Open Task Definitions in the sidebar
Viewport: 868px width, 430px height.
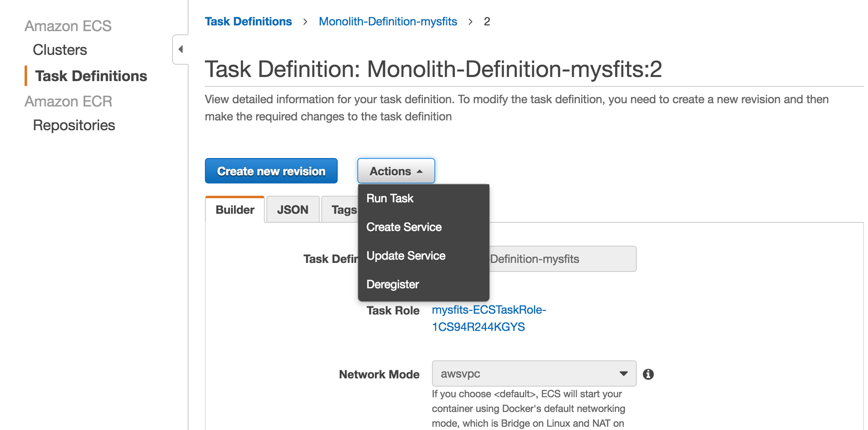(91, 76)
